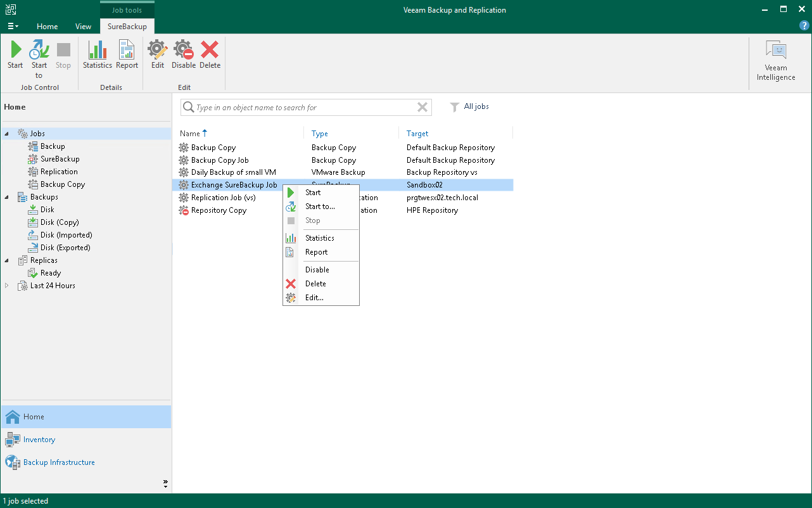Click the funnel filter icon near All jobs
This screenshot has width=812, height=508.
point(454,107)
